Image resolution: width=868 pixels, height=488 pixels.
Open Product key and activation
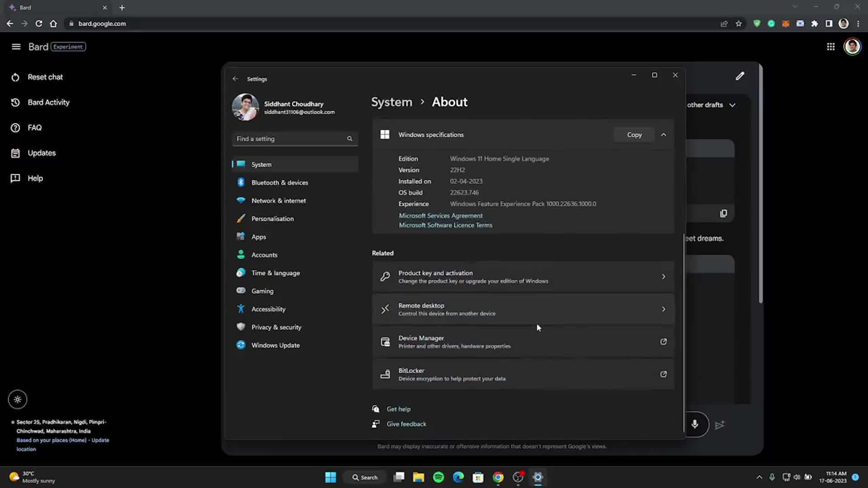tap(523, 277)
